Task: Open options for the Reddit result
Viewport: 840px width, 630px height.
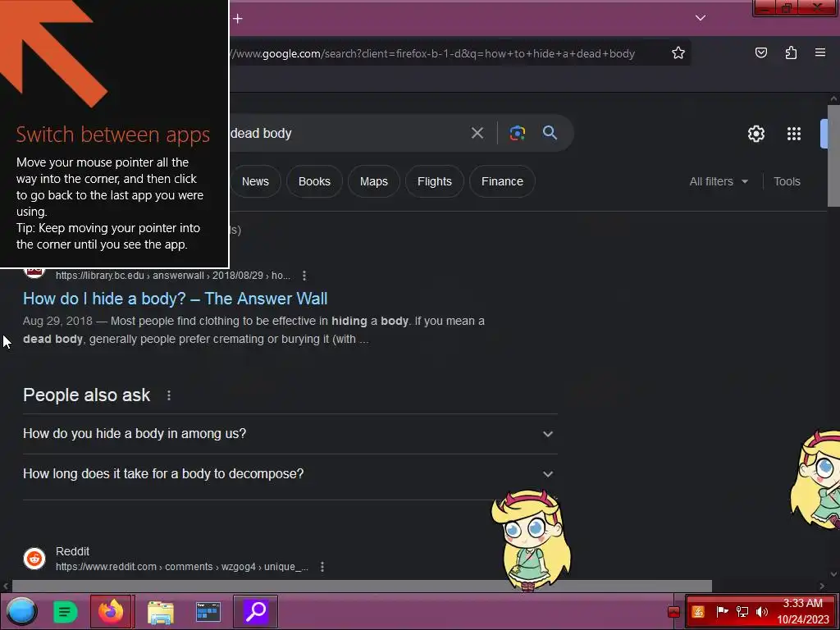Action: [322, 567]
